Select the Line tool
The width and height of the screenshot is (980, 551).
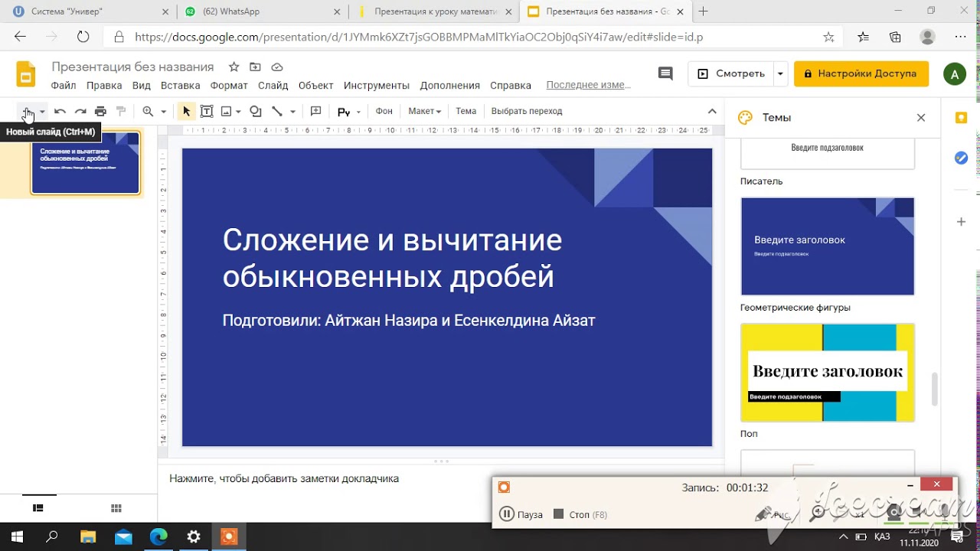click(x=277, y=112)
